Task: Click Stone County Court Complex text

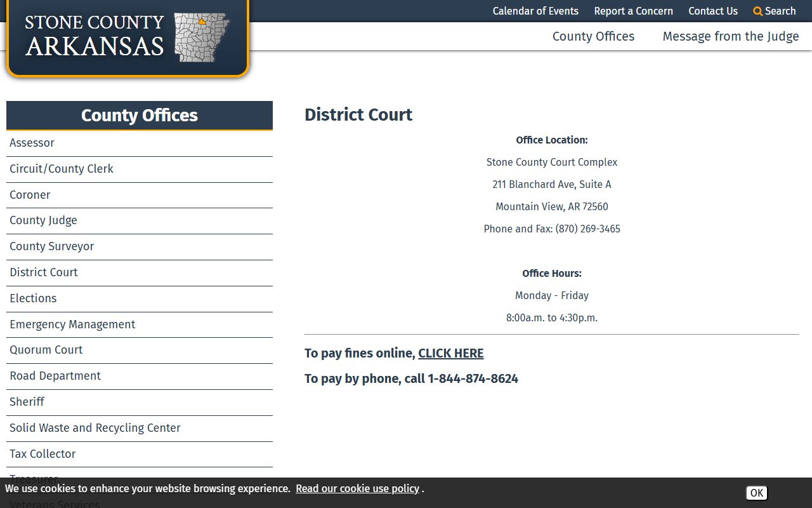Action: tap(552, 162)
